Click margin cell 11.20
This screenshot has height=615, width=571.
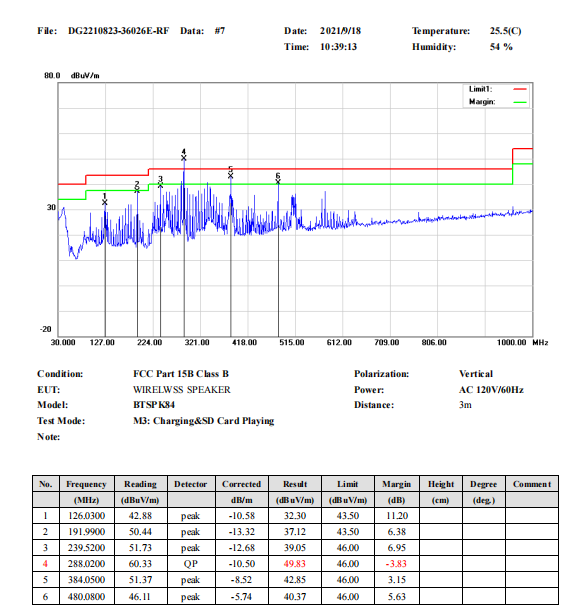[397, 516]
